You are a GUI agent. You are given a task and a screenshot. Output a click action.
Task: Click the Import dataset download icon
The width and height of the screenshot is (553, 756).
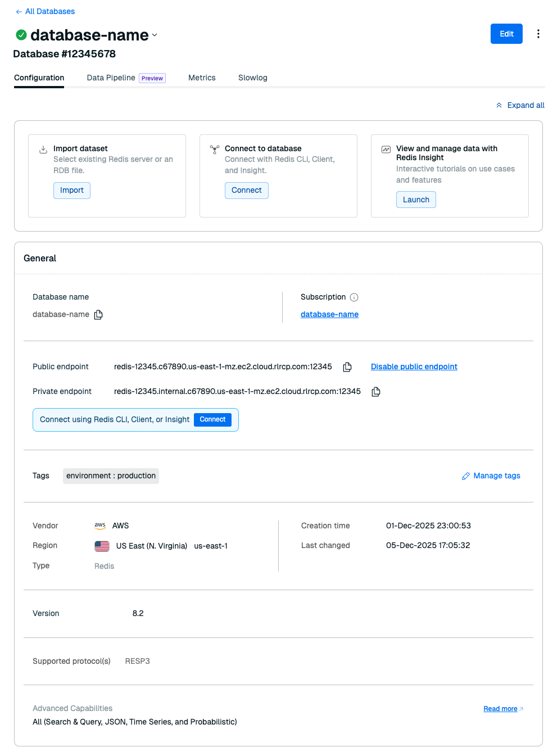(43, 150)
